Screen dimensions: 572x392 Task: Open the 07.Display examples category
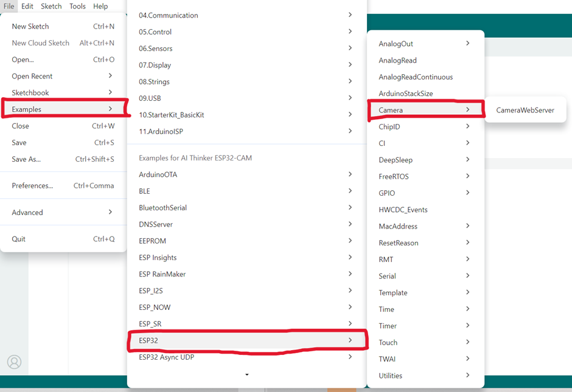click(155, 65)
